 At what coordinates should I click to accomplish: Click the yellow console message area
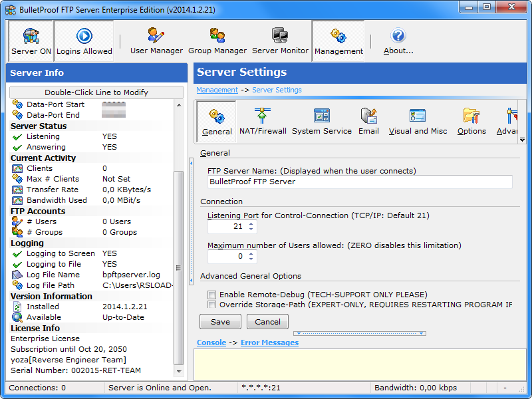(360, 364)
